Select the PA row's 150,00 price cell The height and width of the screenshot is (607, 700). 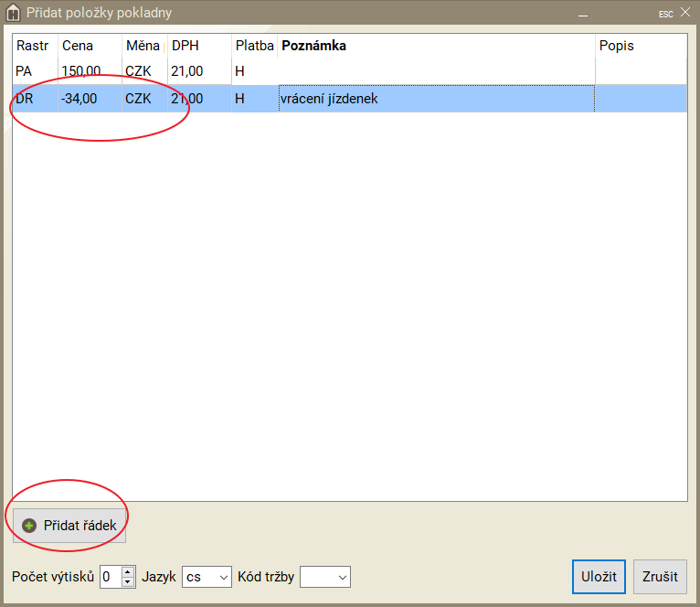[x=80, y=69]
